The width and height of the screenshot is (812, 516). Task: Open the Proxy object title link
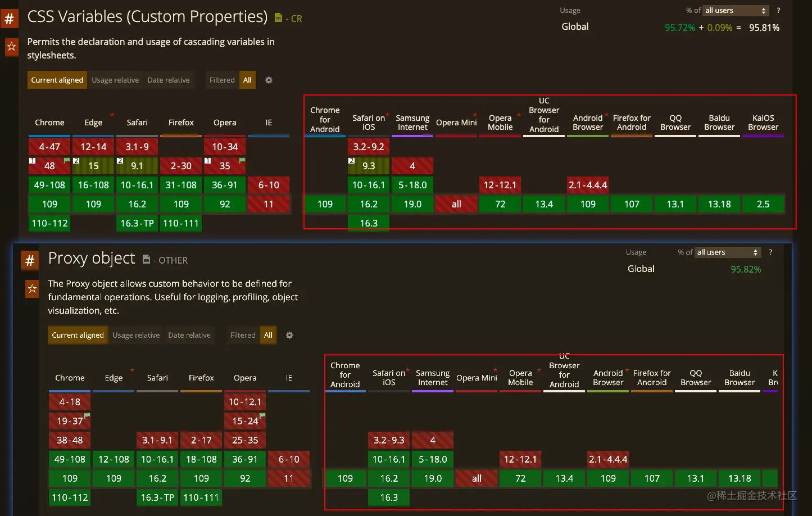(92, 258)
